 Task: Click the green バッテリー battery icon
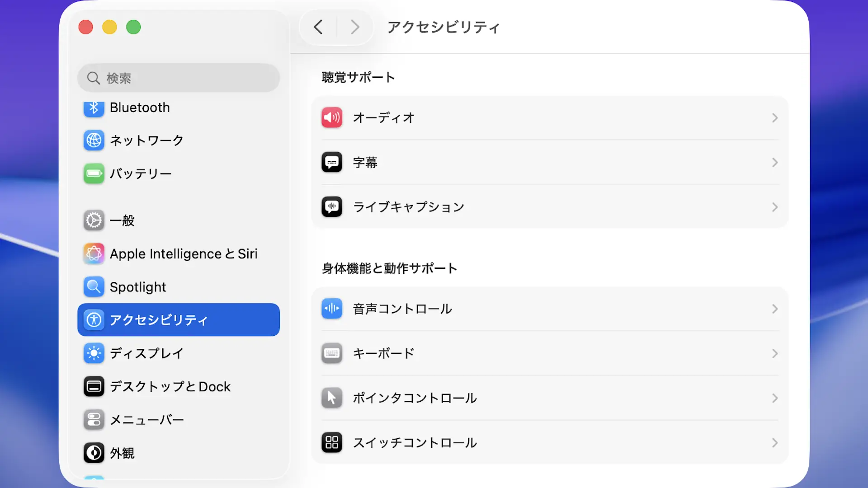click(94, 174)
